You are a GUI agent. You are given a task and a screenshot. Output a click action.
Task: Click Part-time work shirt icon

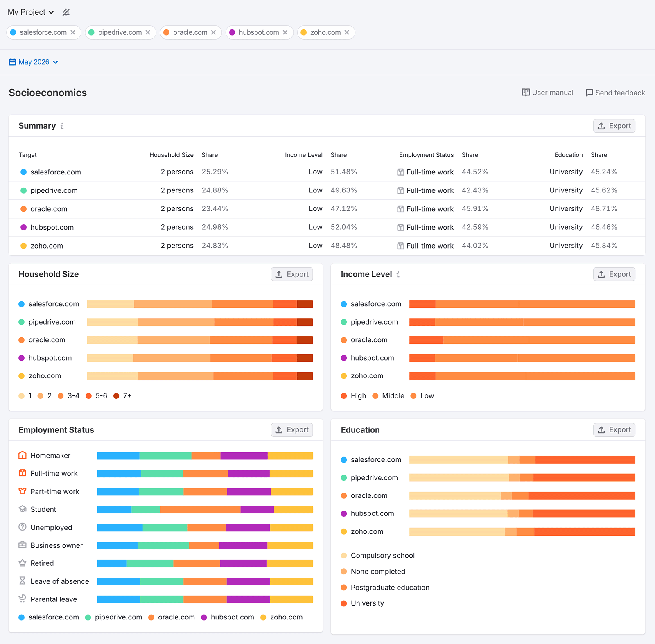click(x=23, y=491)
